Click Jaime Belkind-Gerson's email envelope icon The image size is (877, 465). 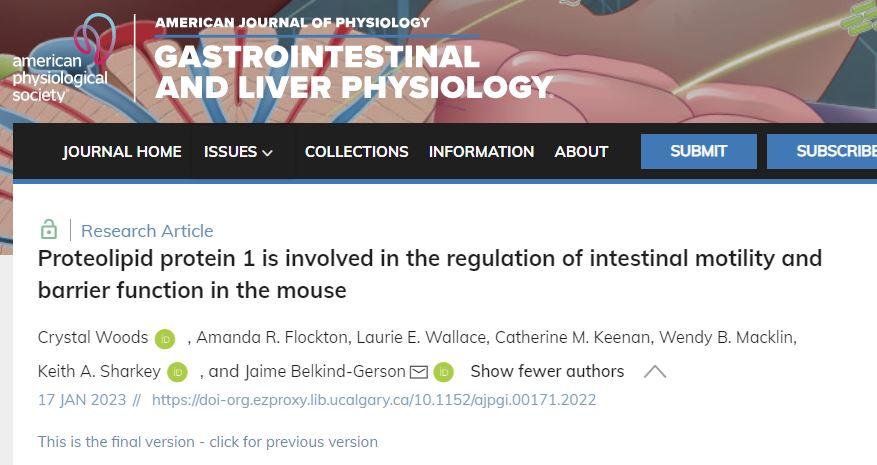click(x=419, y=372)
